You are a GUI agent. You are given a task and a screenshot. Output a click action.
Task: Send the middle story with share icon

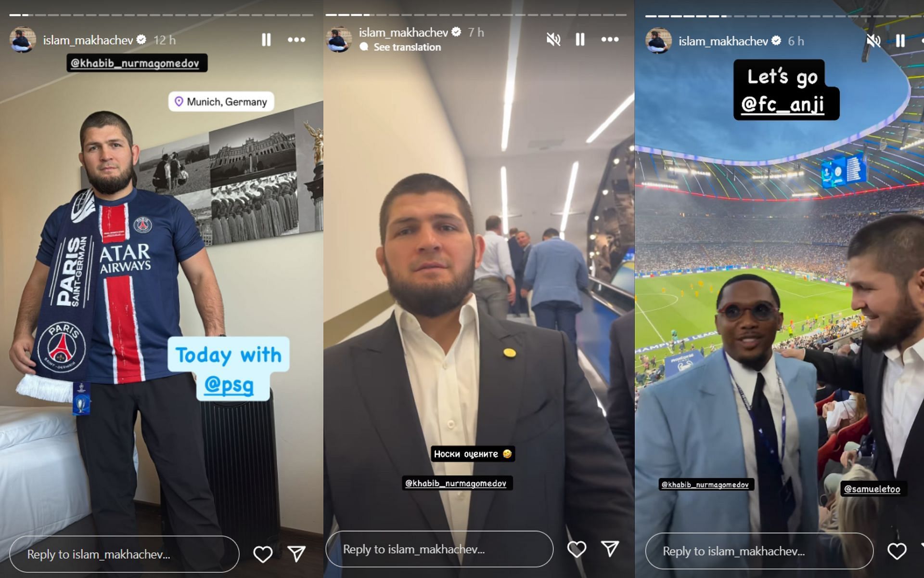[610, 549]
